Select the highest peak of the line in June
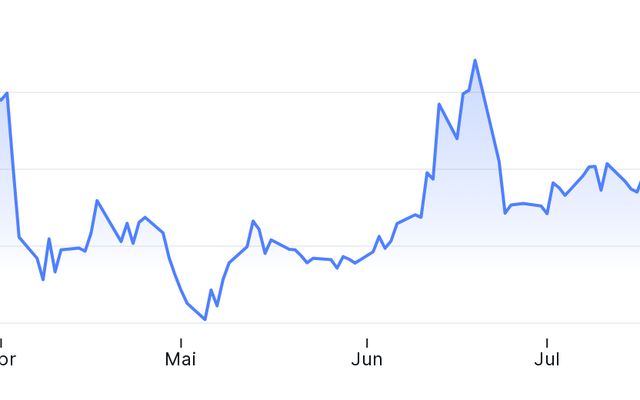This screenshot has height=400, width=640. 475,60
